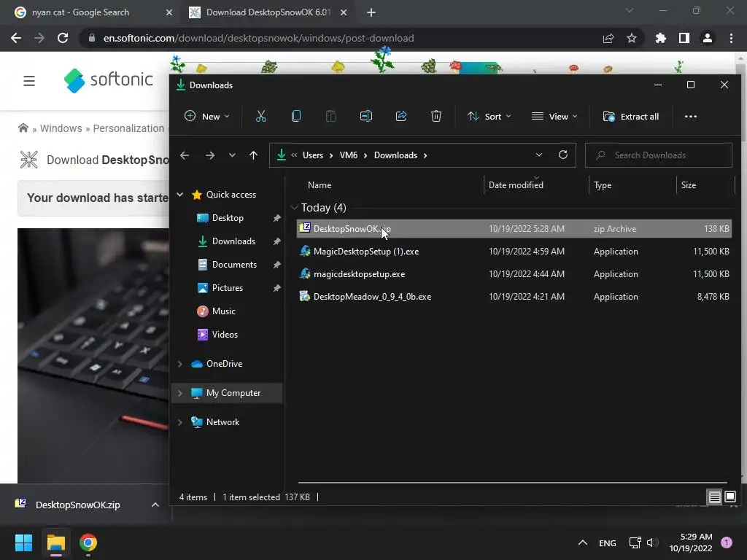Click the Search Downloads field
Screen dimensions: 747x560
click(659, 155)
